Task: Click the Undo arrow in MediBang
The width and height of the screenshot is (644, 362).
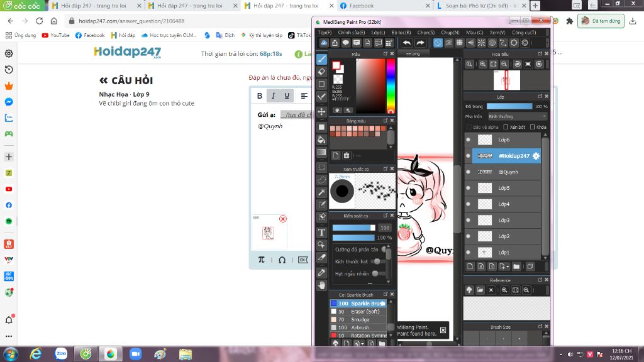Action: pyautogui.click(x=407, y=43)
